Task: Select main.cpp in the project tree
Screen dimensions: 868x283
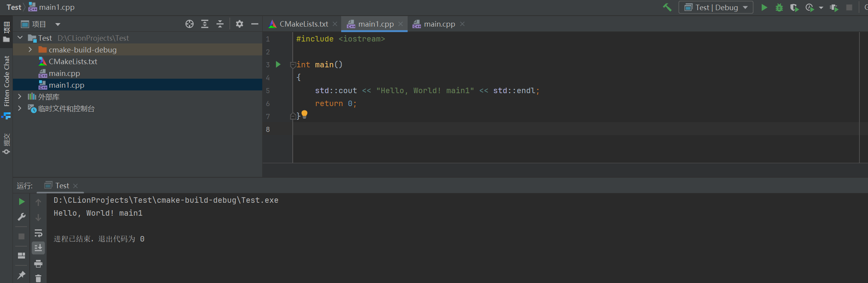Action: (x=64, y=74)
